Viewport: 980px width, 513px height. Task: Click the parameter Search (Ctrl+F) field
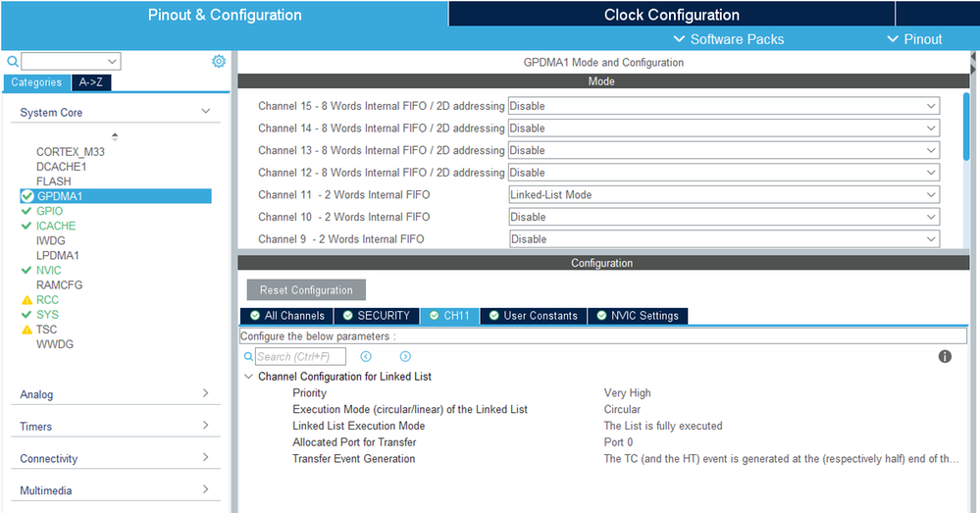(x=300, y=356)
